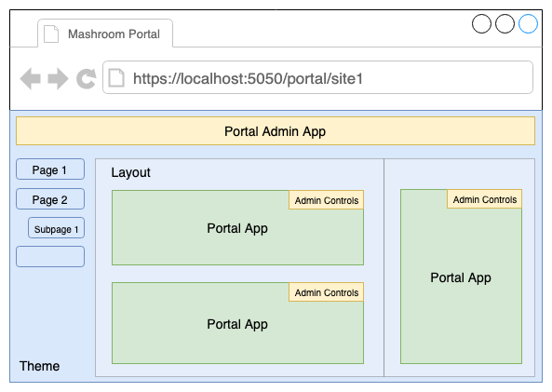Click the leftmost black window circle button

click(481, 24)
